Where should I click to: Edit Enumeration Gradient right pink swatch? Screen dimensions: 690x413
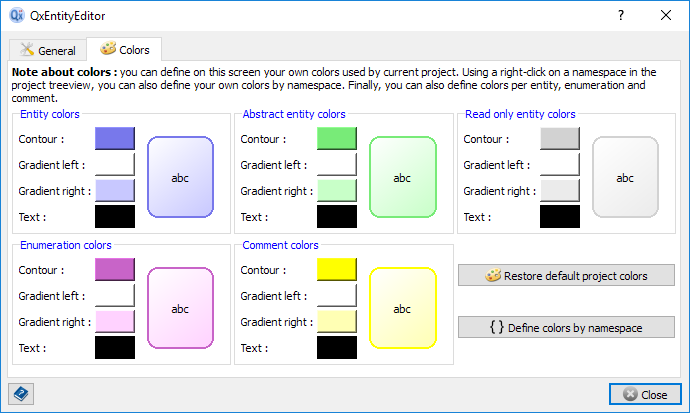point(114,322)
